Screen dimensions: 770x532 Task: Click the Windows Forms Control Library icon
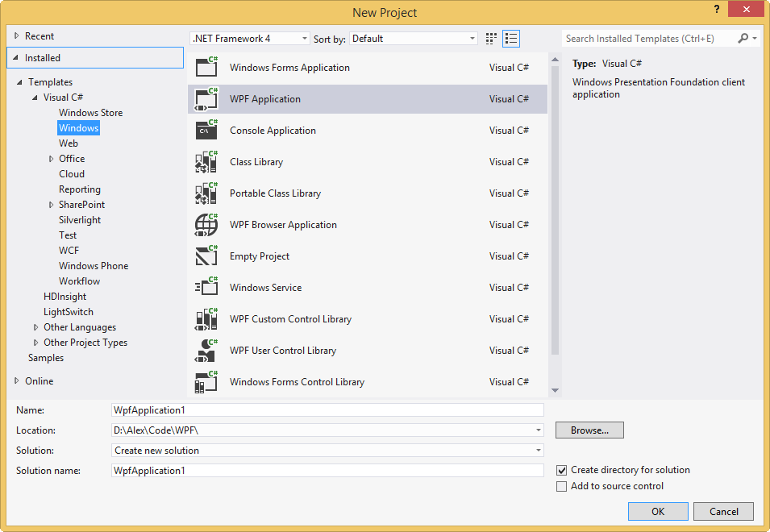(x=206, y=382)
